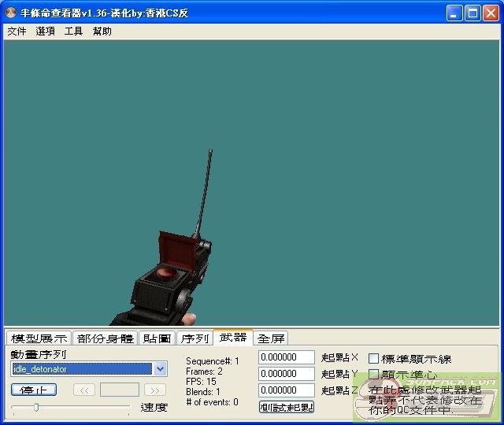
Task: Click the application icon in the title bar
Action: coord(11,13)
